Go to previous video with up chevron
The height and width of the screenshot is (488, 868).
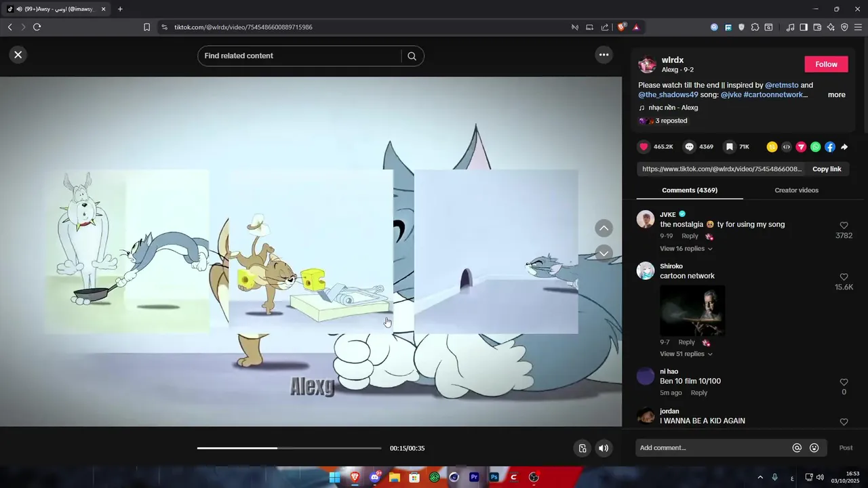[604, 228]
